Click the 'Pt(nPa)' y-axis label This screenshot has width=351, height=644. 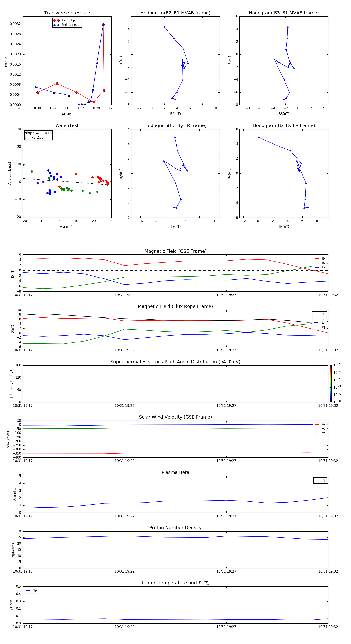click(x=6, y=61)
